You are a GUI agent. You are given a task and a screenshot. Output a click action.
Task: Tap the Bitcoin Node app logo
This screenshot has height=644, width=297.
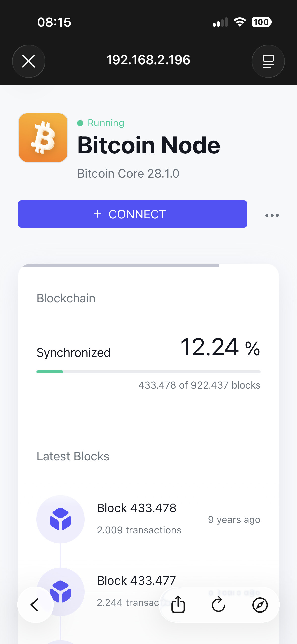[43, 138]
